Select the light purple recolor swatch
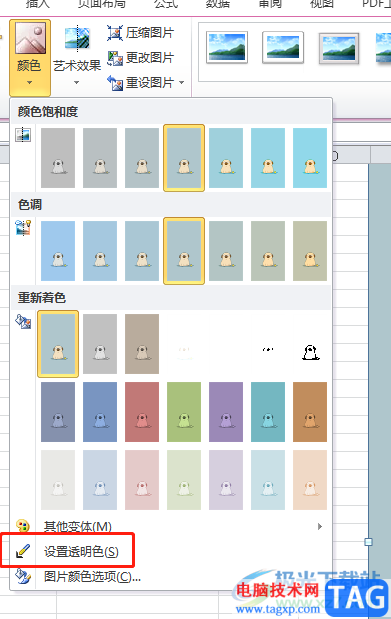Image resolution: width=391 pixels, height=619 pixels. click(x=226, y=480)
